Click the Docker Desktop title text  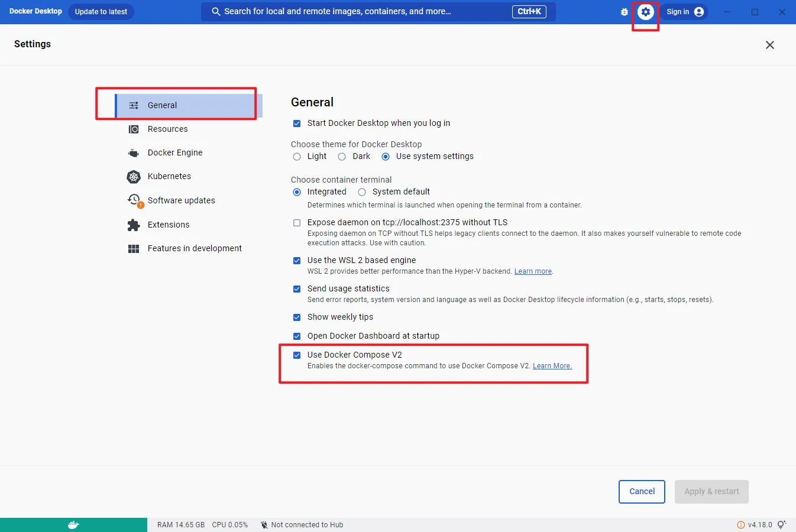tap(35, 11)
